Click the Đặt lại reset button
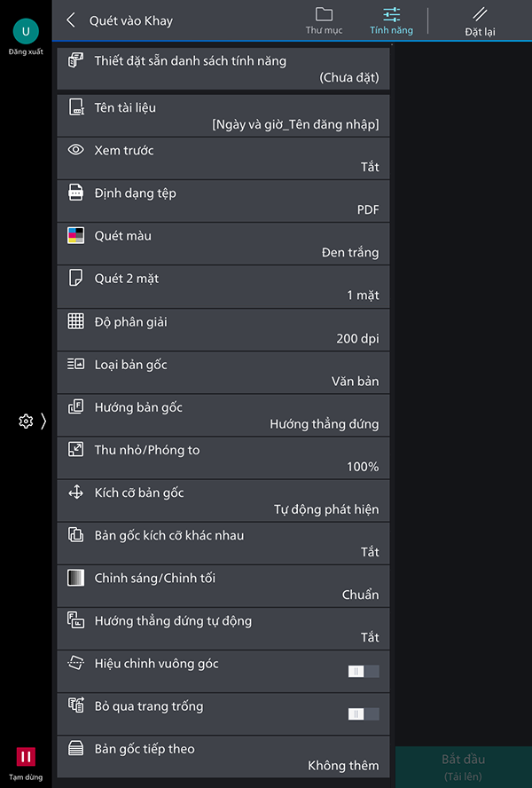 (x=480, y=22)
